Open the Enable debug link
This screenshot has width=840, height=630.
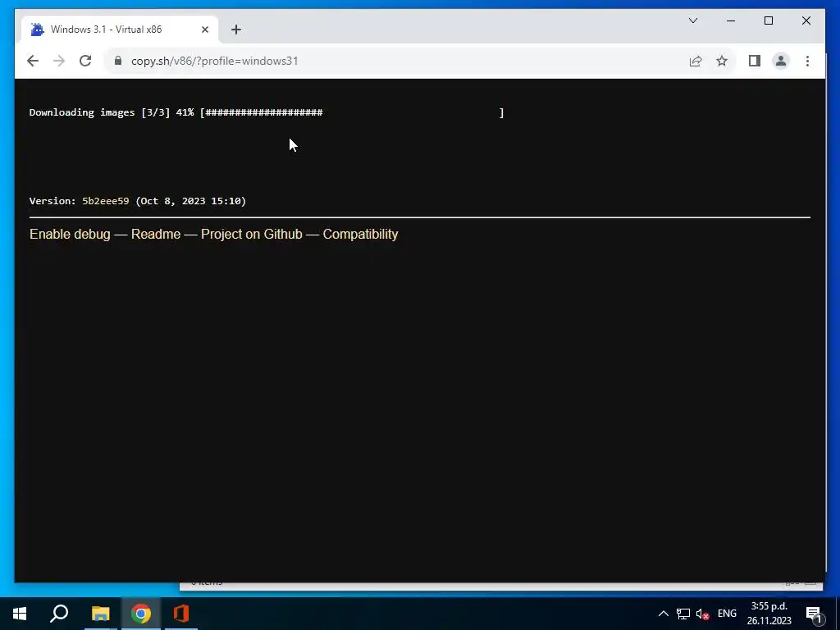pyautogui.click(x=70, y=234)
